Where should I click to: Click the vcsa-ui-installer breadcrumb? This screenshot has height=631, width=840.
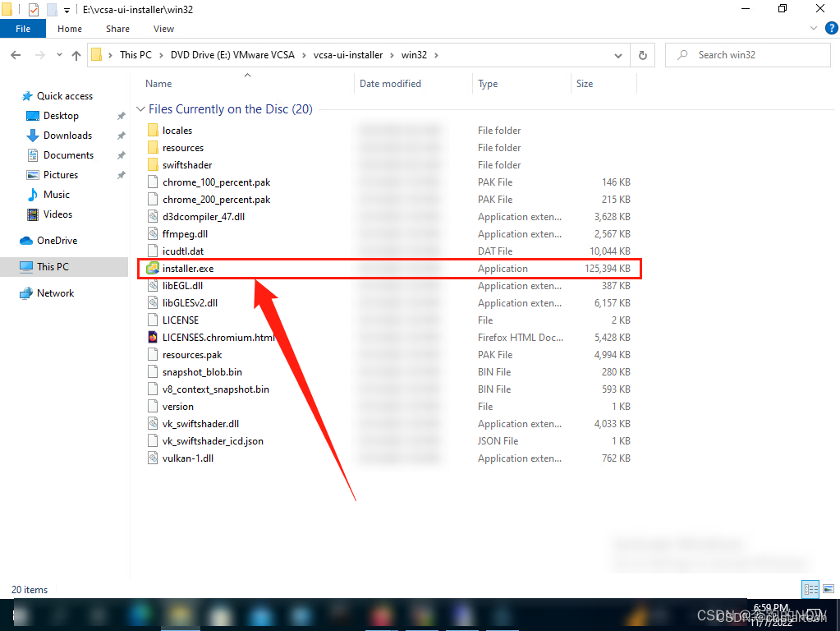(348, 55)
